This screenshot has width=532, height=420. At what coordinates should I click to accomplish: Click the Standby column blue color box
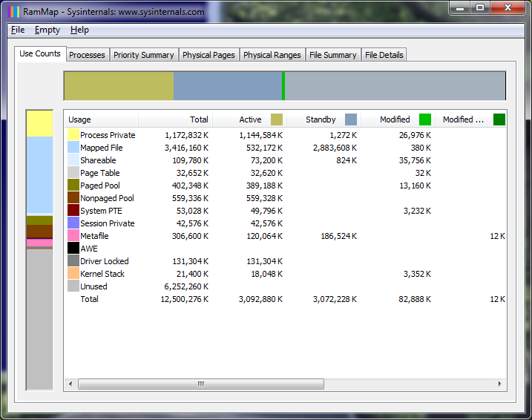(x=351, y=119)
